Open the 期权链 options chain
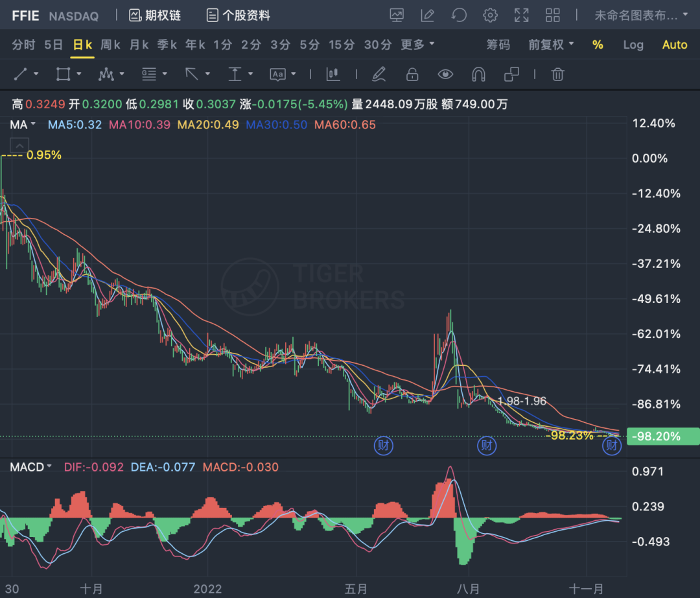The width and height of the screenshot is (700, 598). click(x=155, y=16)
